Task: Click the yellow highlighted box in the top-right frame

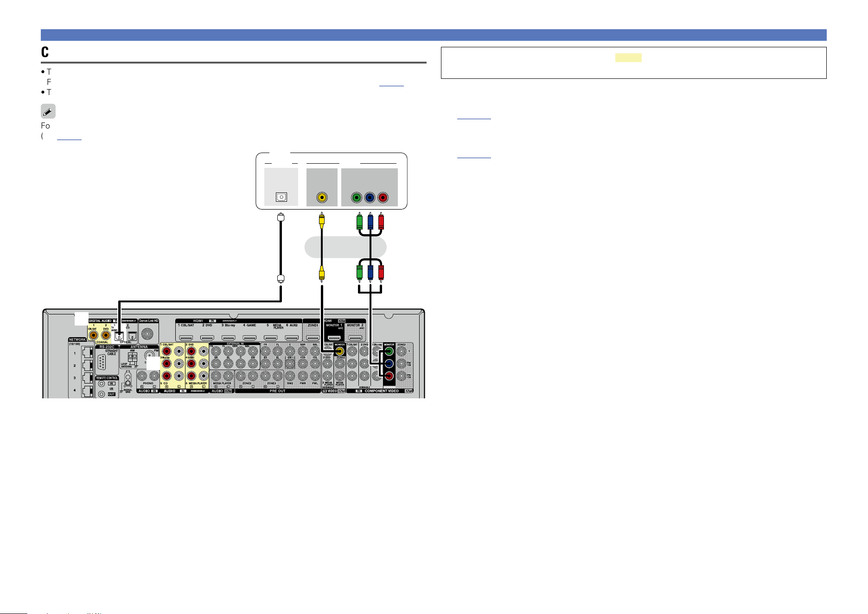Action: click(x=628, y=58)
